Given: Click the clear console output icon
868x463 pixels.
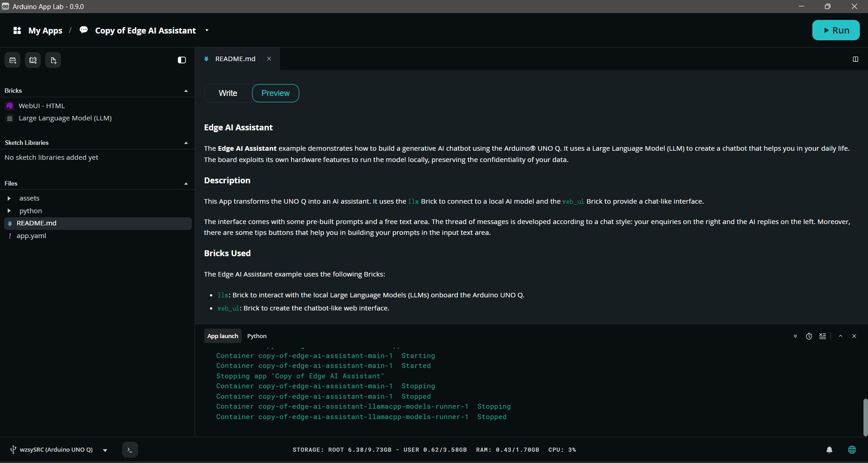Looking at the screenshot, I should click(x=823, y=336).
